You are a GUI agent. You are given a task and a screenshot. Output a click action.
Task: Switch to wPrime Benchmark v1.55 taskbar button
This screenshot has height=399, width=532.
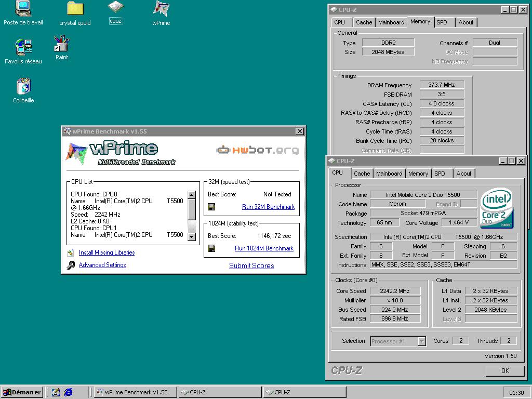click(x=136, y=392)
